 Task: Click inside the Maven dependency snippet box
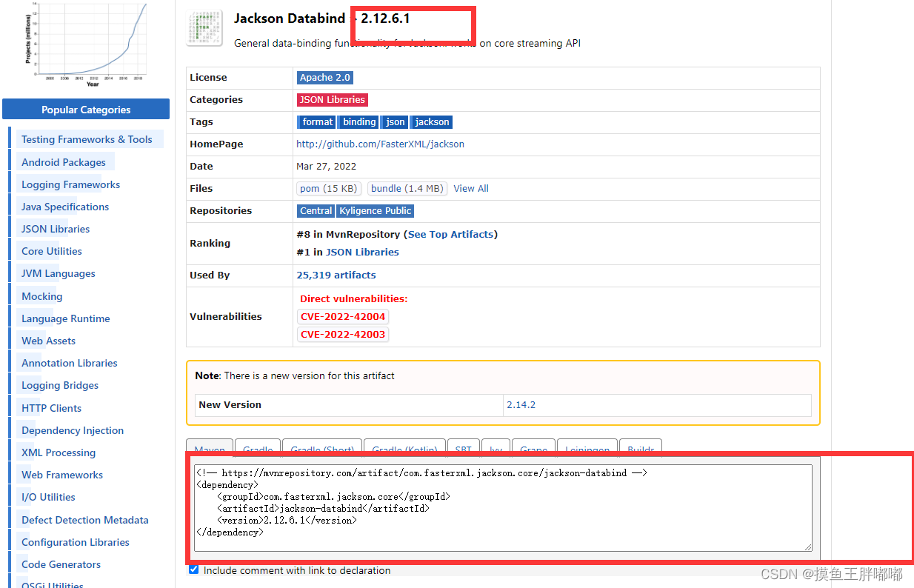point(503,508)
